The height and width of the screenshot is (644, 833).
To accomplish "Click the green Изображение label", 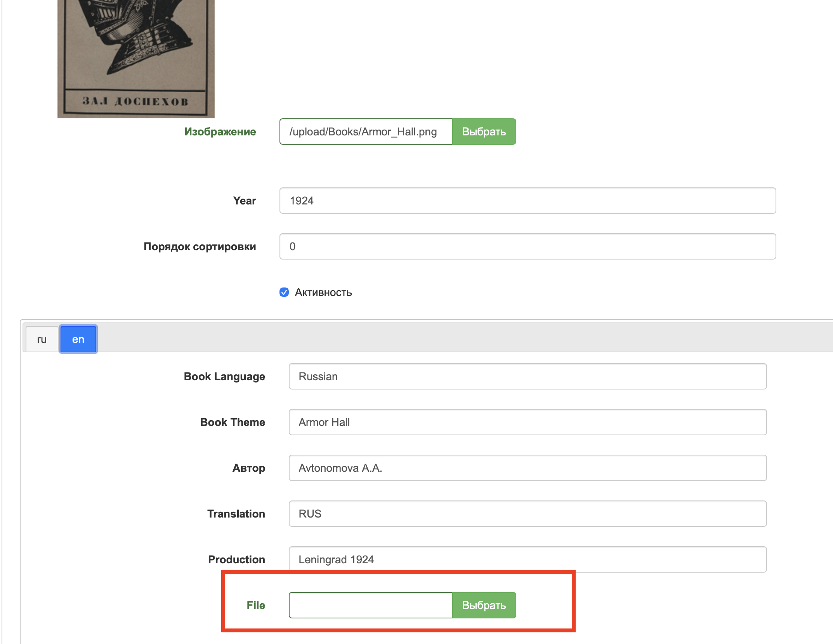I will (x=220, y=132).
